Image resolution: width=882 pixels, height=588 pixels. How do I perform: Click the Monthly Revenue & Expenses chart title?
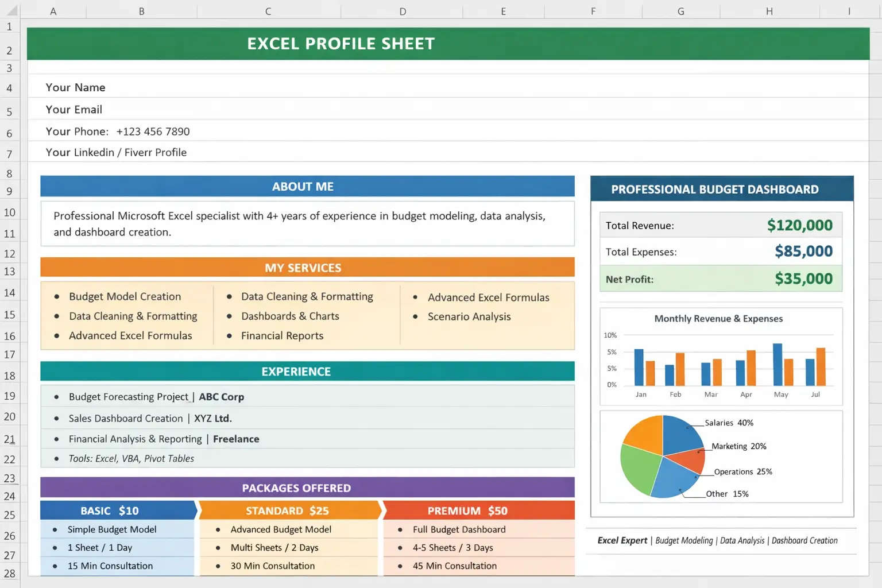coord(718,319)
